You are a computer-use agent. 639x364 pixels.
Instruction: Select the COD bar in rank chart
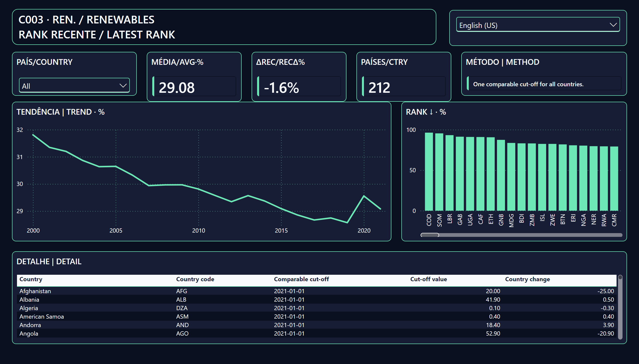click(429, 172)
